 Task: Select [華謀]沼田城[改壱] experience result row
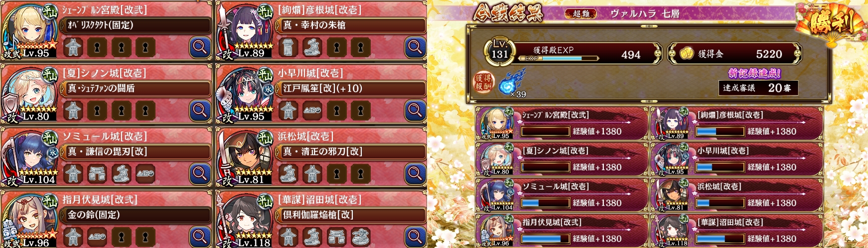736,232
